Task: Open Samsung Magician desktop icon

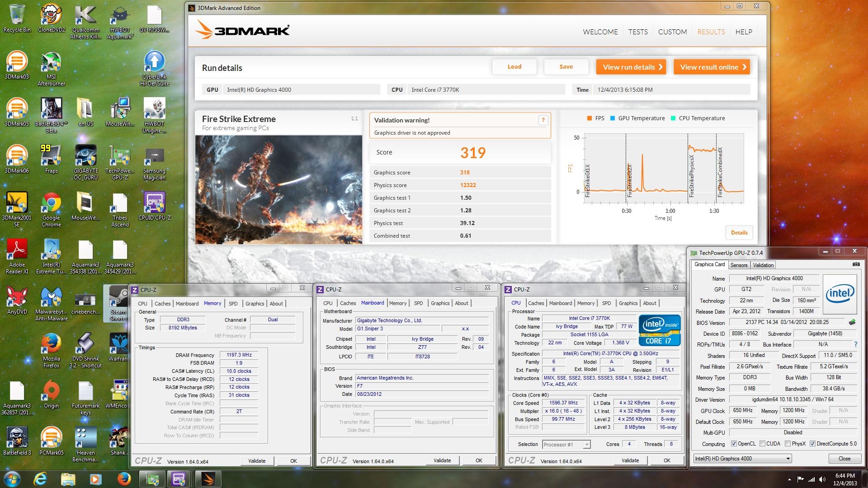Action: point(154,163)
